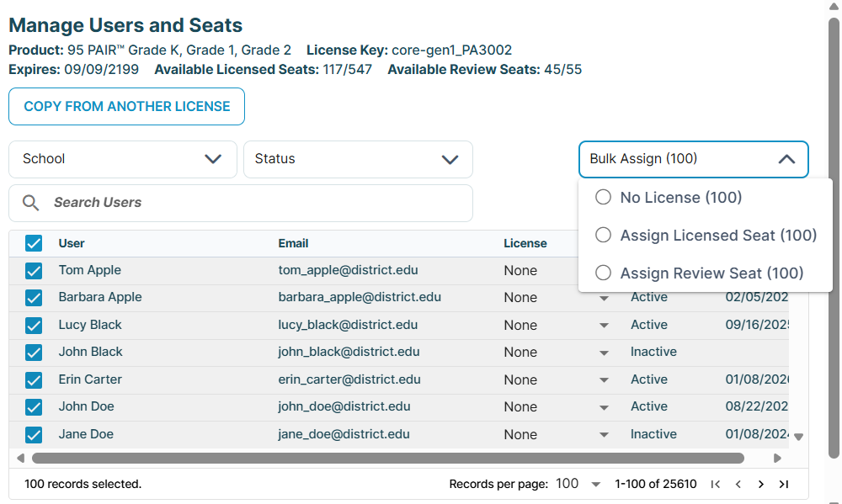Image resolution: width=842 pixels, height=504 pixels.
Task: Choose Assign Licensed Seat (100)
Action: point(603,236)
